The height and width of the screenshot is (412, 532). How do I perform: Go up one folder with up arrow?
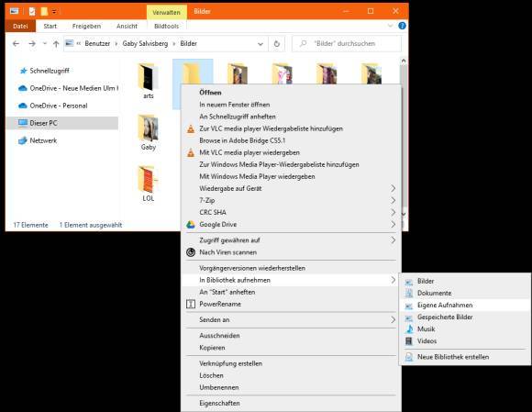pos(56,44)
